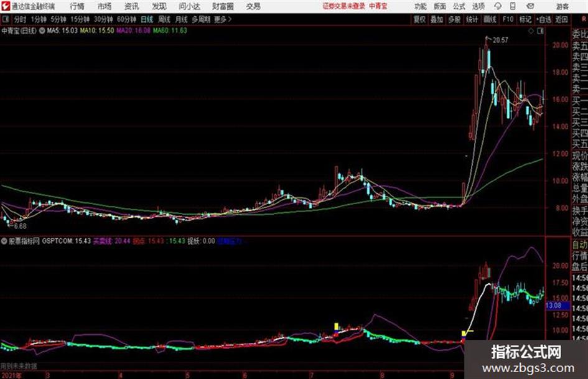Switch to the 1分钟 period tab
Image resolution: width=588 pixels, height=379 pixels.
pyautogui.click(x=38, y=19)
